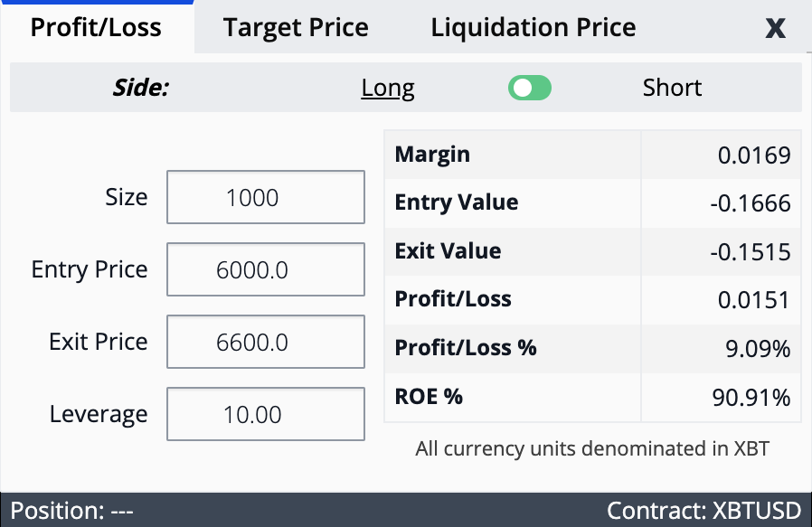Click the Contract: XBTUSD status label

tap(703, 511)
